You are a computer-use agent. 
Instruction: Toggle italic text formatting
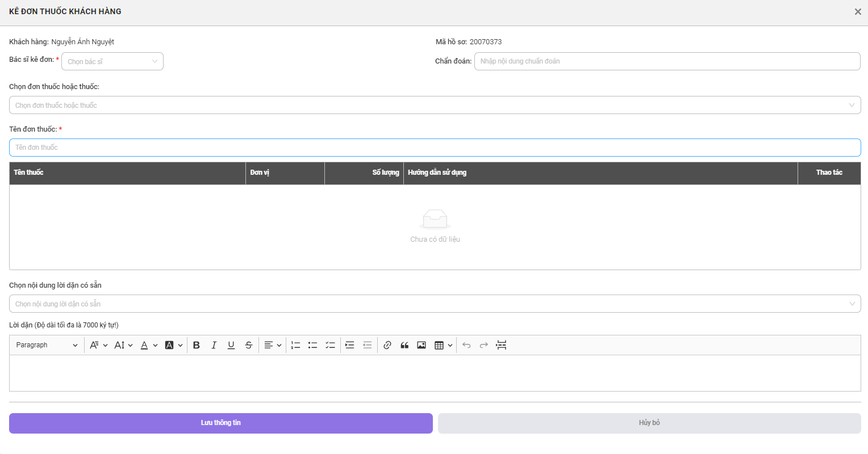pos(214,345)
